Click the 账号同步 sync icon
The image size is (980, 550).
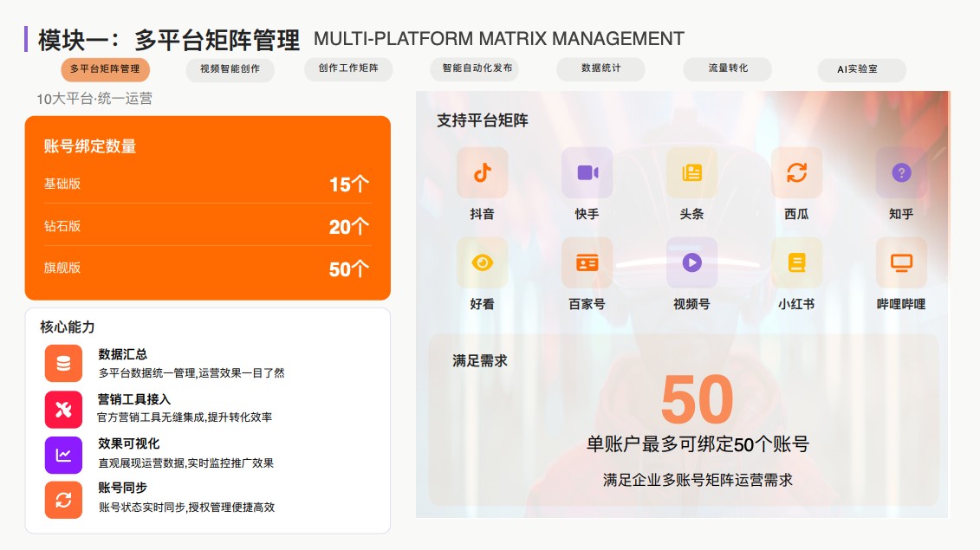tap(63, 500)
